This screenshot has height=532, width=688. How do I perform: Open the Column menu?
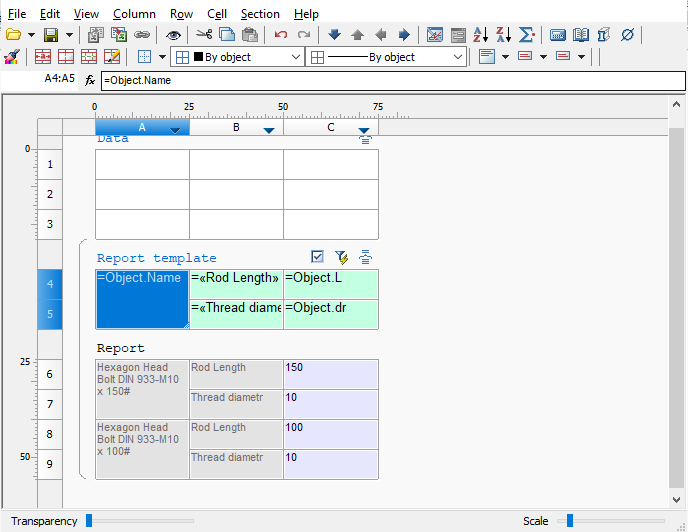click(x=134, y=14)
